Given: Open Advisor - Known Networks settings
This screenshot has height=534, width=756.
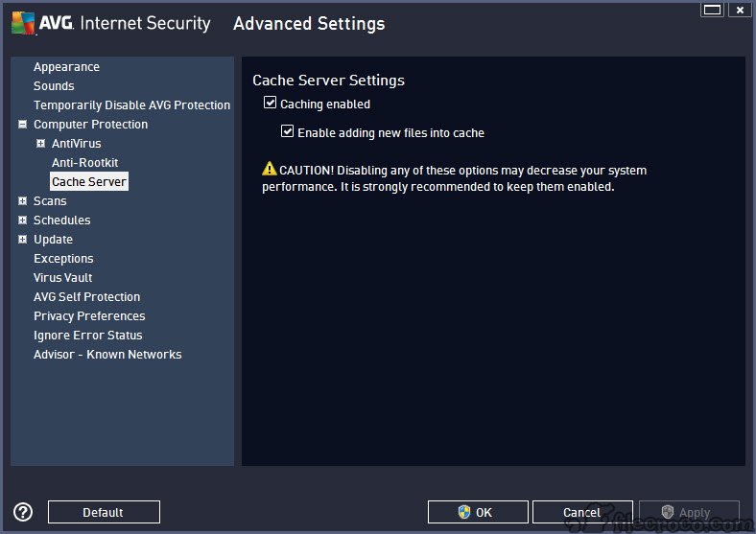Looking at the screenshot, I should point(107,355).
